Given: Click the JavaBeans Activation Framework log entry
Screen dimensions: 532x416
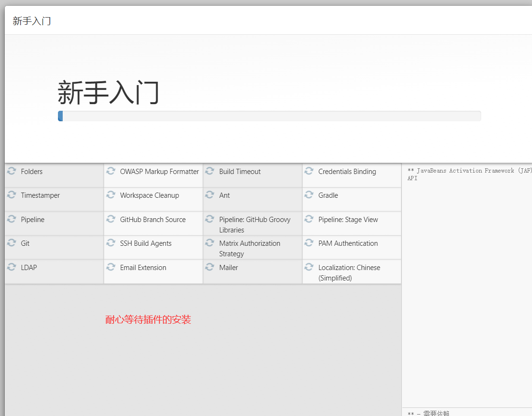Looking at the screenshot, I should pos(470,174).
